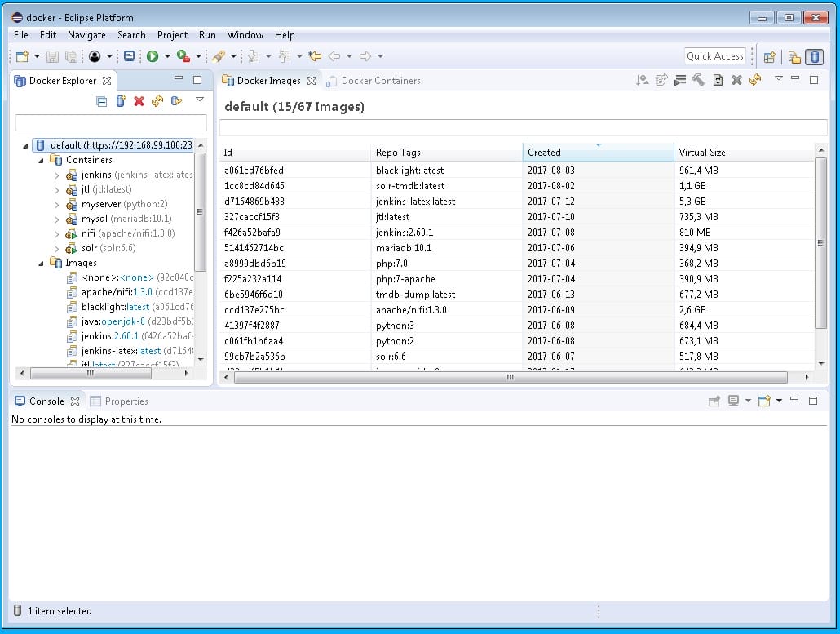Refresh the Docker Images list
Viewport: 840px width, 634px height.
click(755, 79)
